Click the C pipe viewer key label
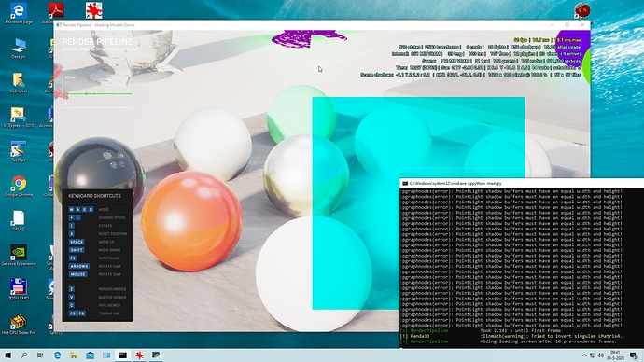644x362 pixels. 72,305
